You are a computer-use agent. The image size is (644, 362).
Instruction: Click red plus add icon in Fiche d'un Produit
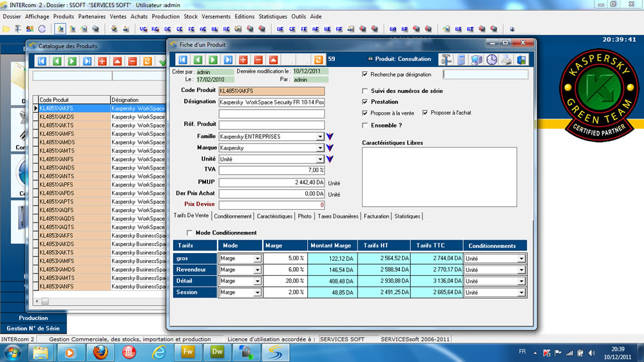243,59
